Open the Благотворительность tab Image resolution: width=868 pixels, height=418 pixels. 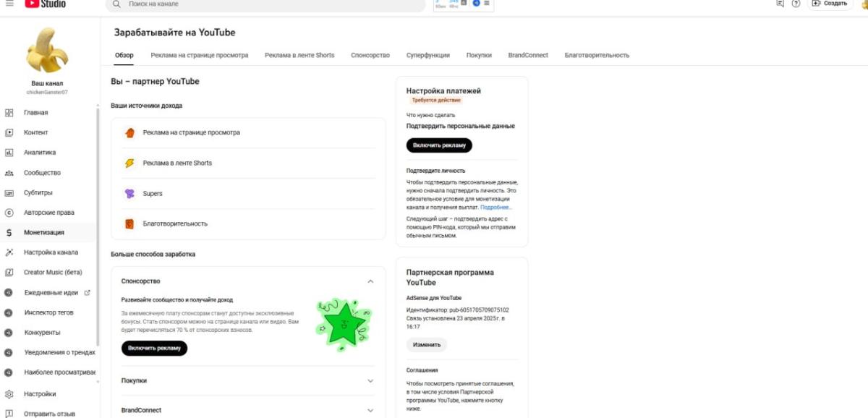coord(597,55)
